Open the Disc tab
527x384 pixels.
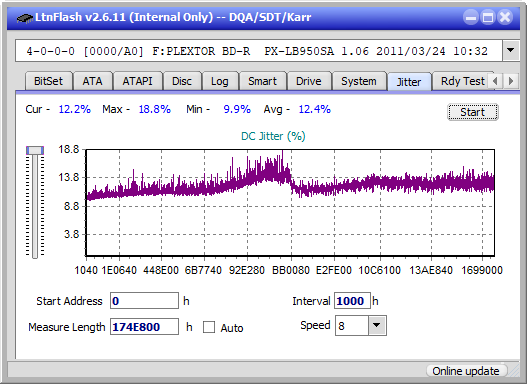click(x=182, y=81)
